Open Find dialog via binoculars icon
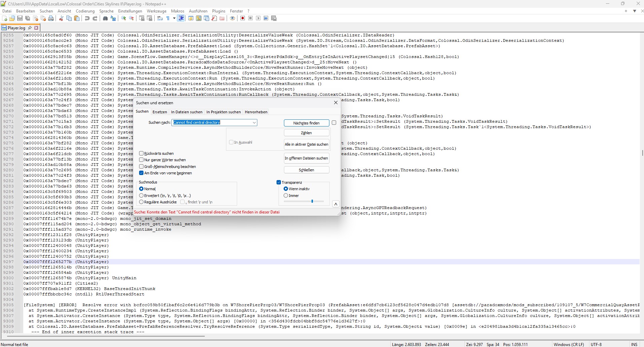The width and height of the screenshot is (644, 347). click(x=105, y=18)
